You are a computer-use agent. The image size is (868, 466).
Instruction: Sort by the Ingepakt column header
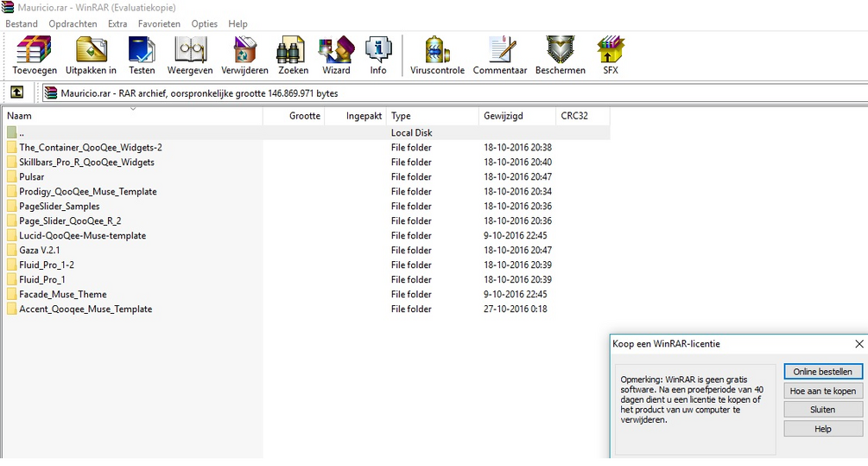[x=355, y=116]
